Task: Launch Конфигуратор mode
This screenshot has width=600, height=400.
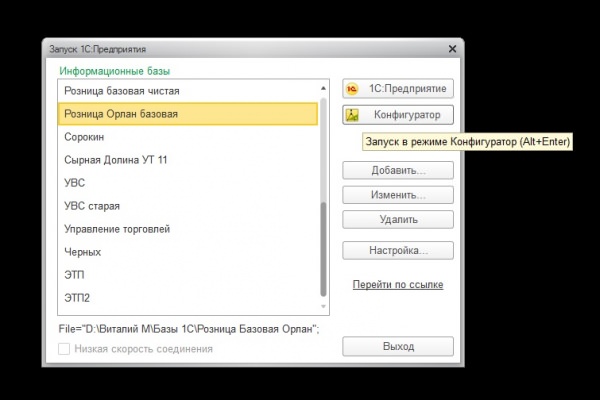Action: (x=398, y=115)
